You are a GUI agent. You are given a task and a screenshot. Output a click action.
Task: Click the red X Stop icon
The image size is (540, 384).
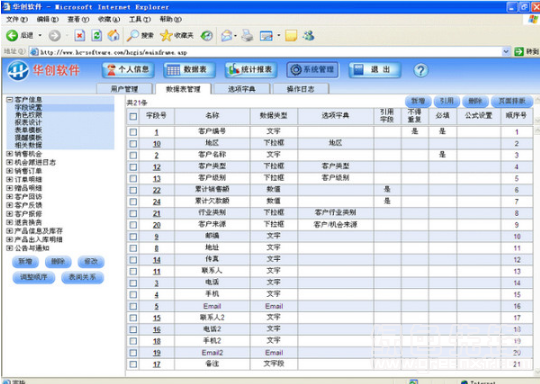(x=80, y=35)
